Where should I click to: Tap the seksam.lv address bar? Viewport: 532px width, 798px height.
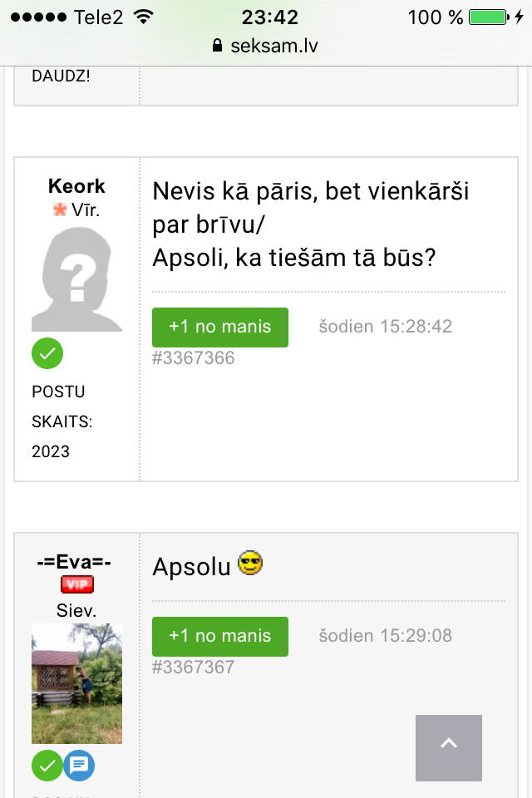click(x=266, y=46)
